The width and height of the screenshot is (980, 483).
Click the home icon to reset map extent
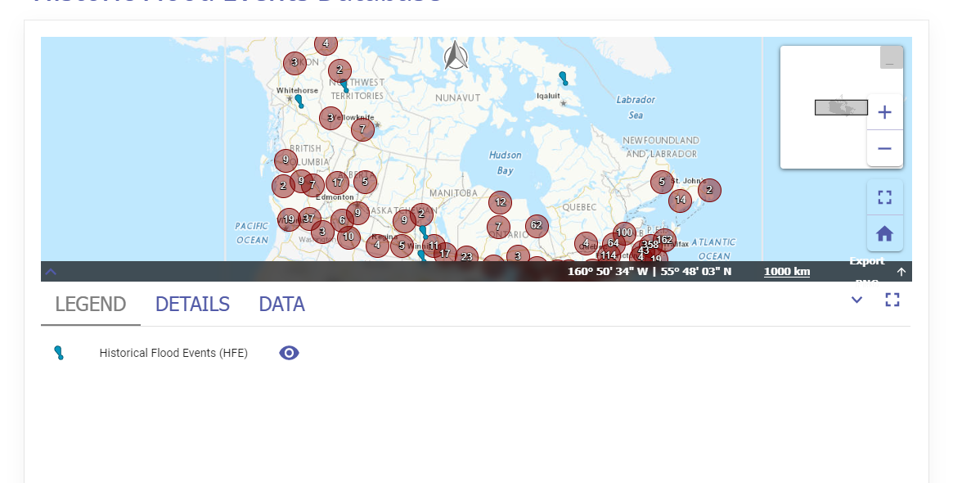pyautogui.click(x=884, y=233)
